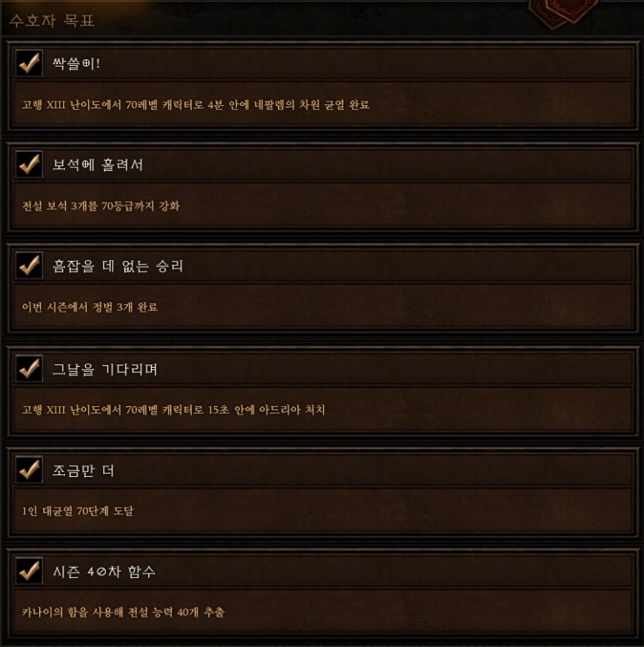Click the red hexagonal badge emblem
This screenshot has width=644, height=647.
click(x=563, y=13)
